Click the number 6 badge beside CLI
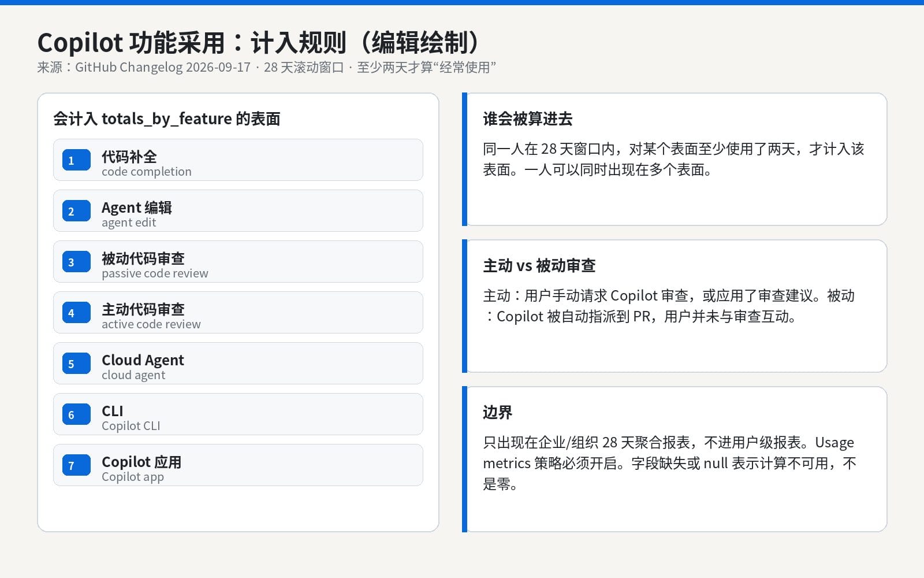The image size is (924, 578). (76, 414)
